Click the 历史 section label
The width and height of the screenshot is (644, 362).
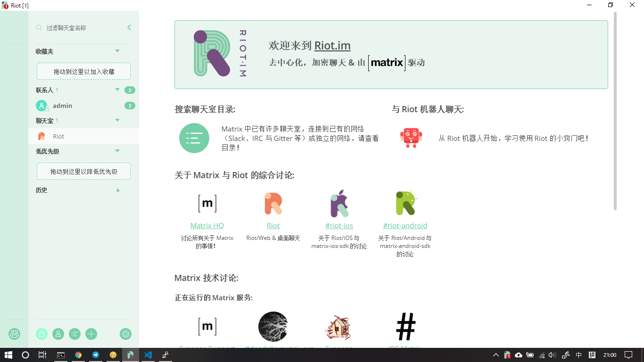[x=41, y=190]
